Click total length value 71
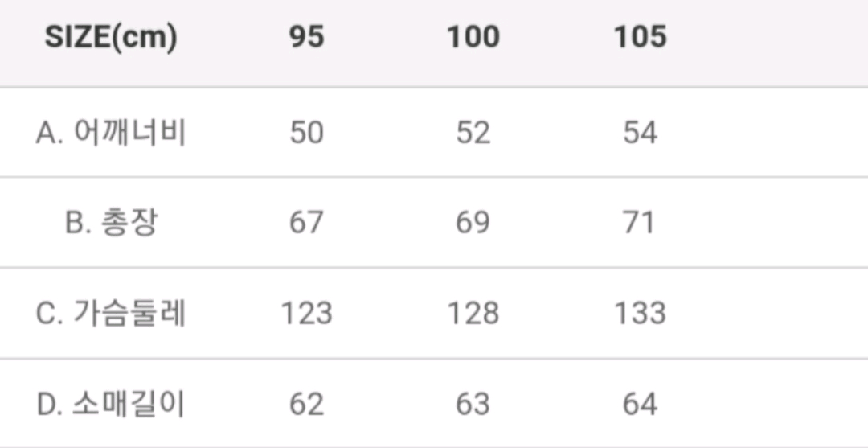Screen dimensions: 868x448 click(x=639, y=223)
